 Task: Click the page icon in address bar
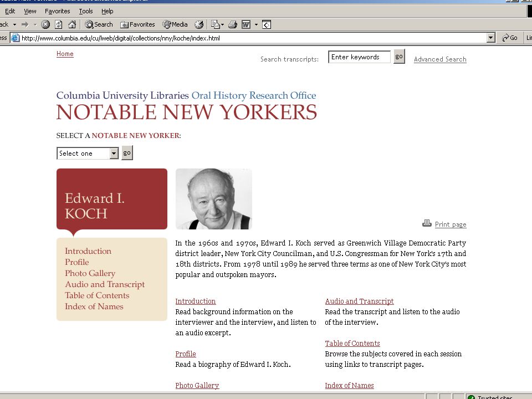click(16, 38)
